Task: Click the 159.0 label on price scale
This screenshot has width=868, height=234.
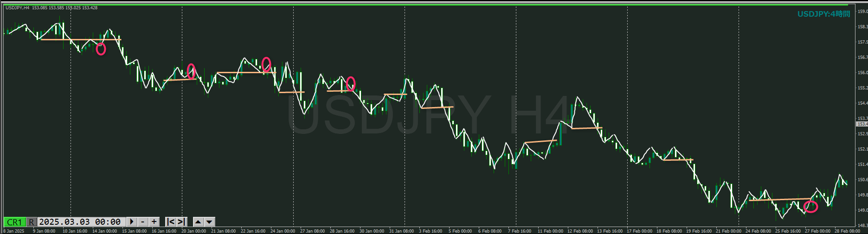Action: (862, 12)
